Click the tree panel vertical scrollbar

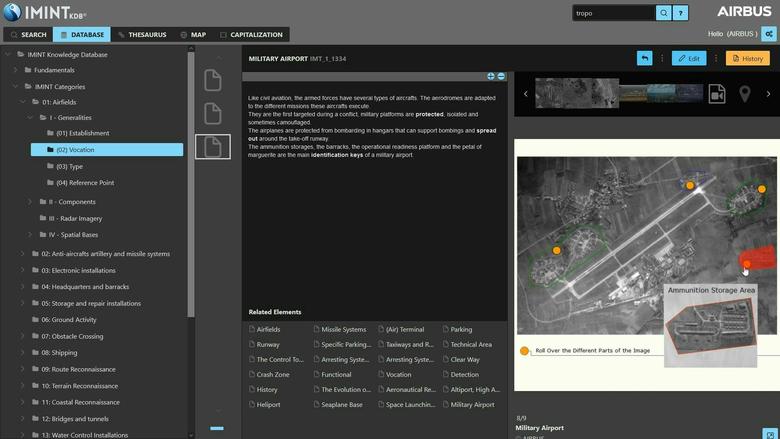[191, 184]
